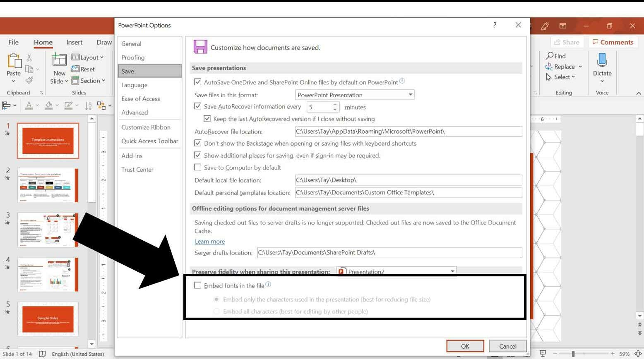Image resolution: width=644 pixels, height=359 pixels.
Task: Click the AutoRecover file location field
Action: pos(408,132)
